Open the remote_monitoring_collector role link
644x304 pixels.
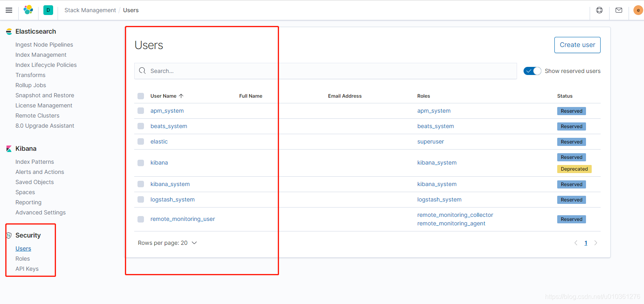click(455, 215)
